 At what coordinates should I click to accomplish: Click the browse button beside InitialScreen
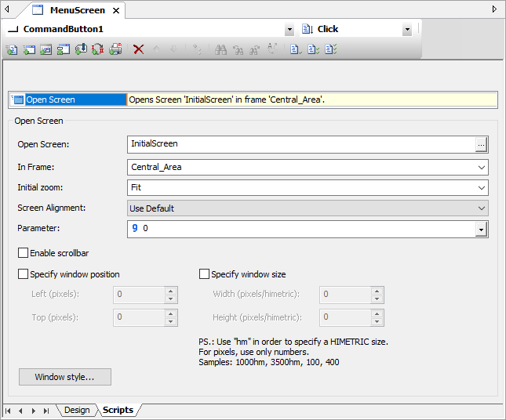pyautogui.click(x=481, y=145)
